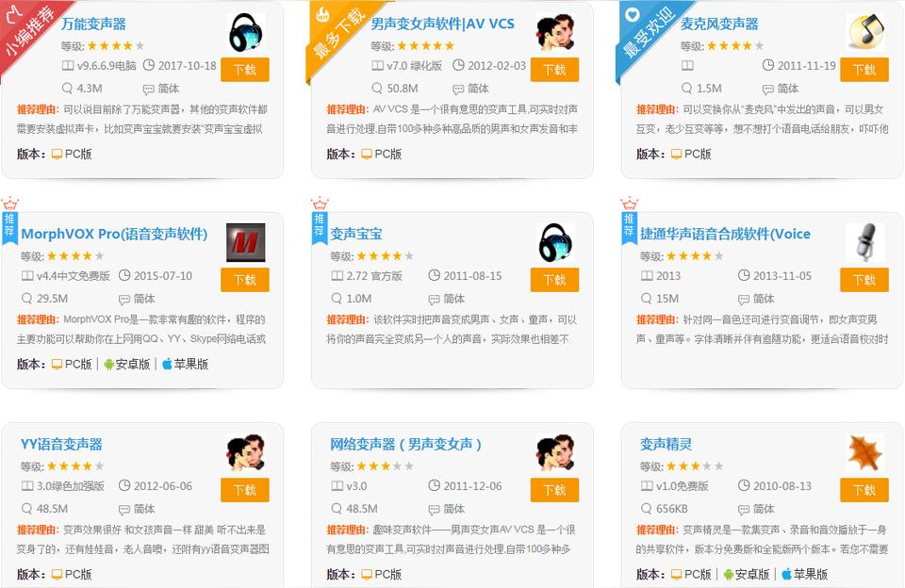Click the 麦克风变声器 music note icon
Image resolution: width=905 pixels, height=588 pixels.
click(x=865, y=33)
